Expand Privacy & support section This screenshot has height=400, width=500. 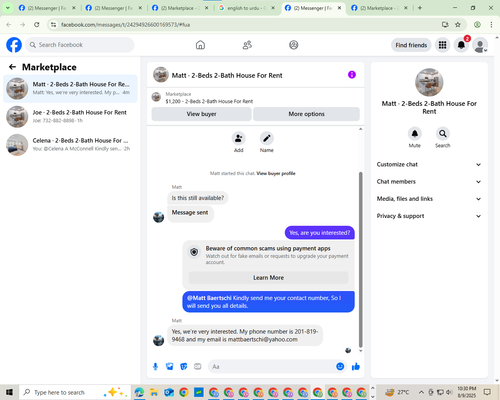pyautogui.click(x=429, y=216)
